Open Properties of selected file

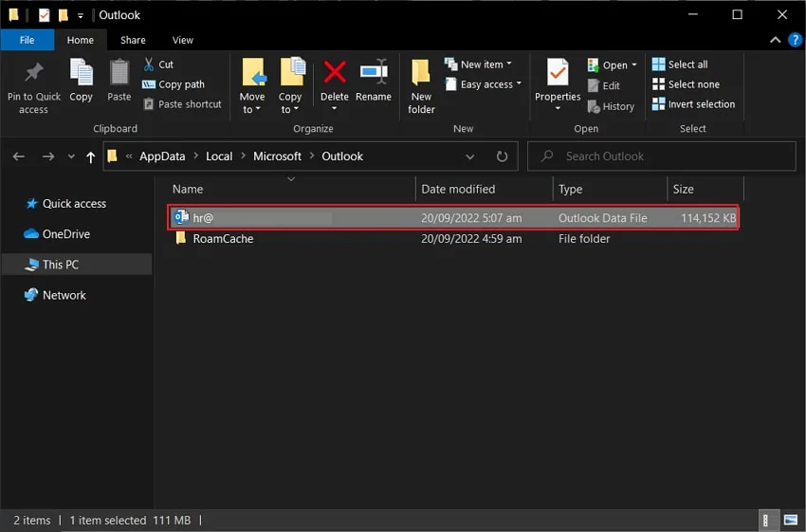[558, 85]
